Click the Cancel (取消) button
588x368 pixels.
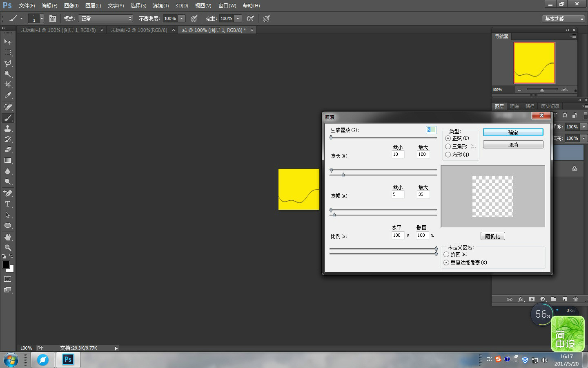tap(513, 145)
